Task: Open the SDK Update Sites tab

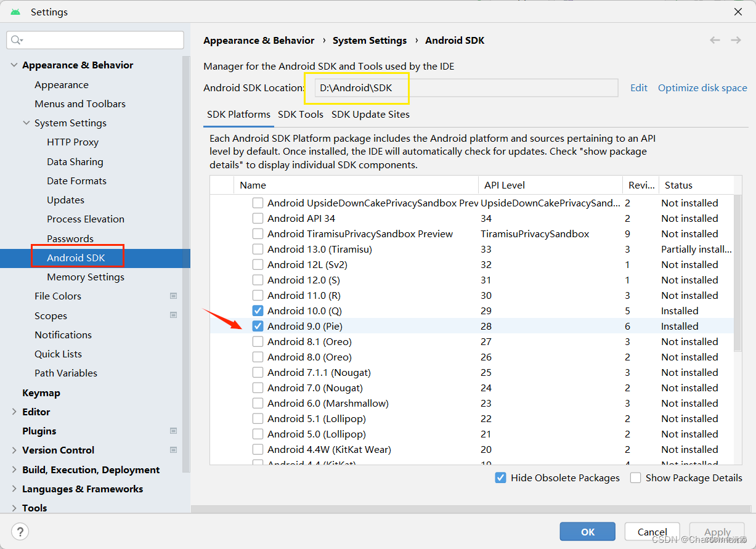Action: [370, 114]
